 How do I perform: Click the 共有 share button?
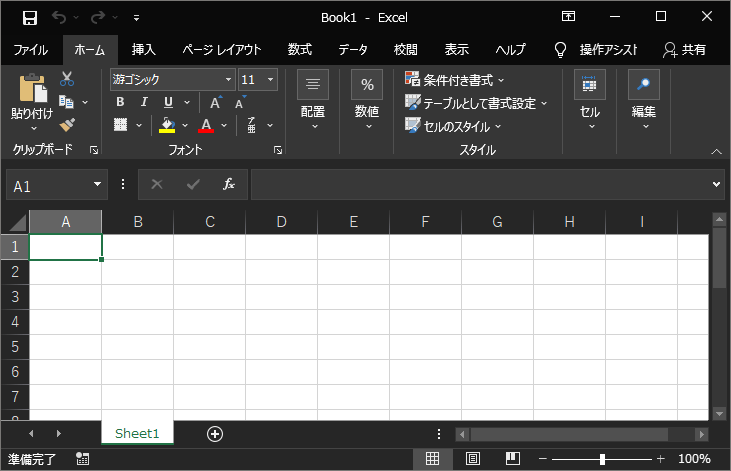click(685, 50)
